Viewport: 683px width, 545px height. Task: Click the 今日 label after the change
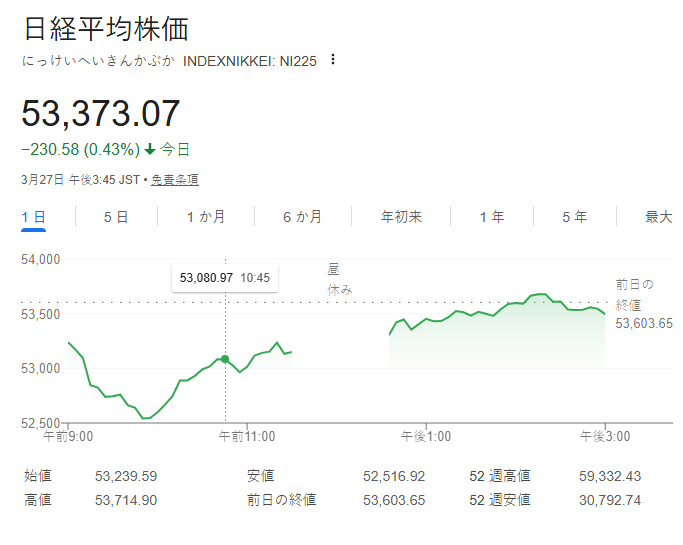pos(175,149)
